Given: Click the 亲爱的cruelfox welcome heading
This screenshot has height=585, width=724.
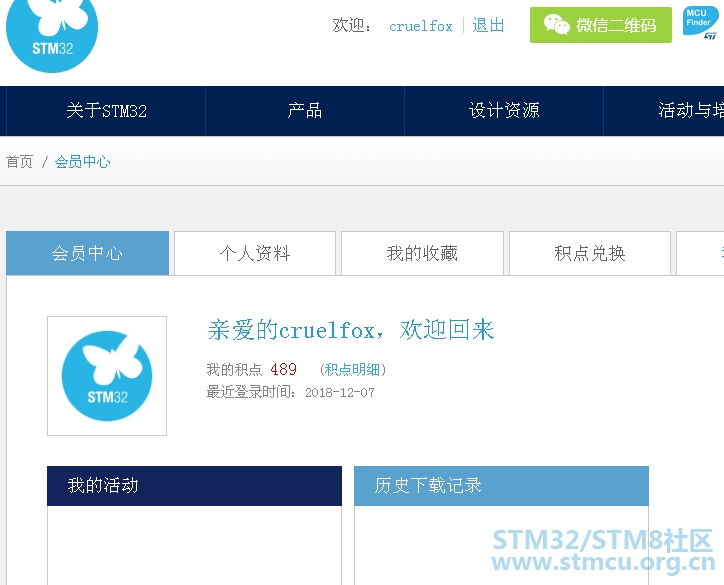Looking at the screenshot, I should (x=350, y=330).
